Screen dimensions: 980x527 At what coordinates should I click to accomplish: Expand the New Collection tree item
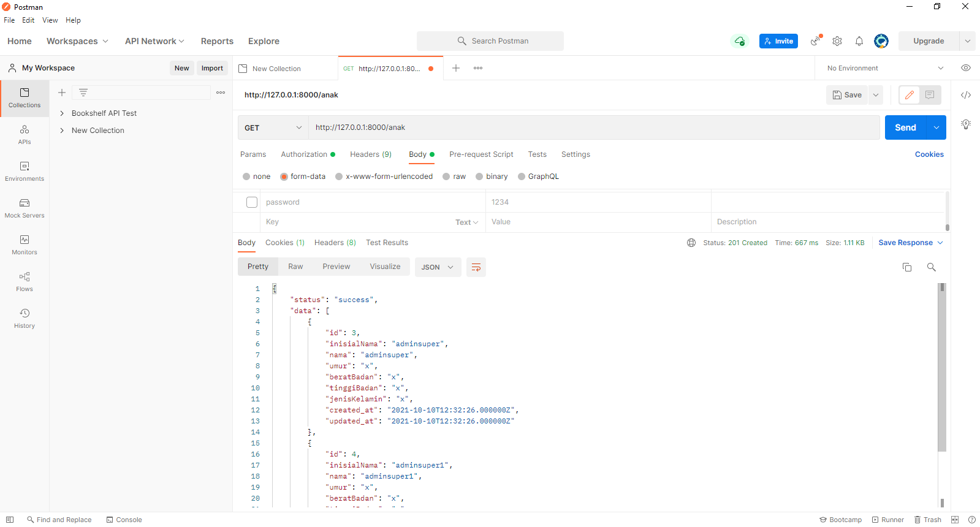[62, 131]
